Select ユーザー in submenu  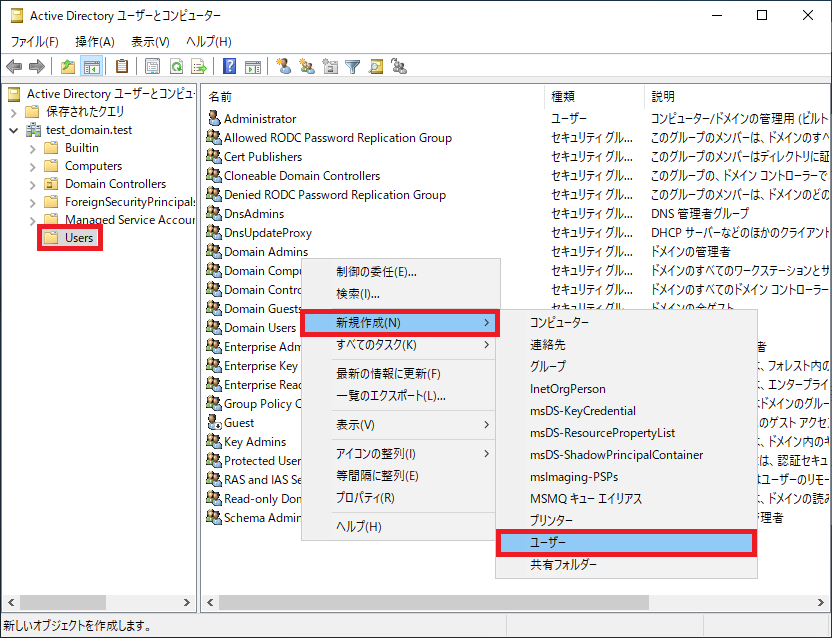[x=626, y=542]
